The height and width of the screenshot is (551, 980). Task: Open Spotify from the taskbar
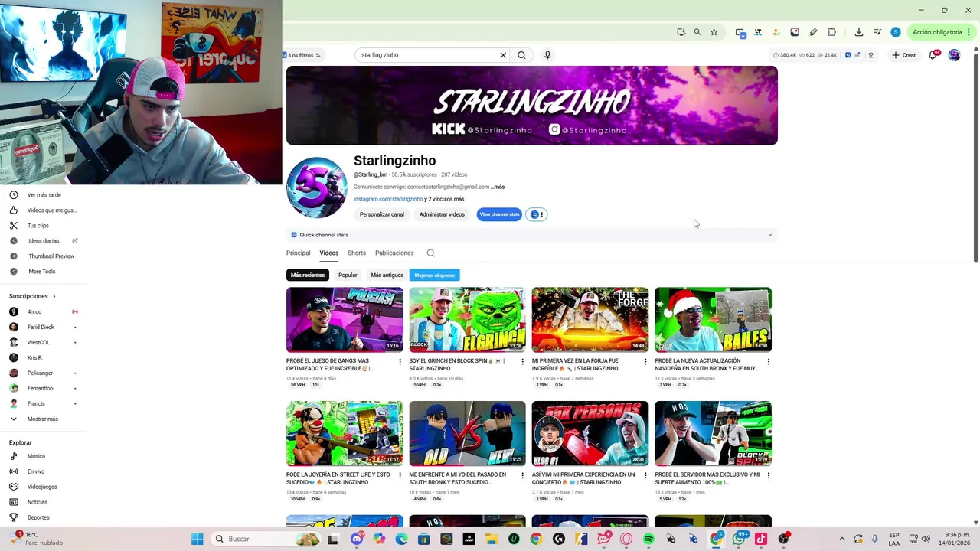648,539
